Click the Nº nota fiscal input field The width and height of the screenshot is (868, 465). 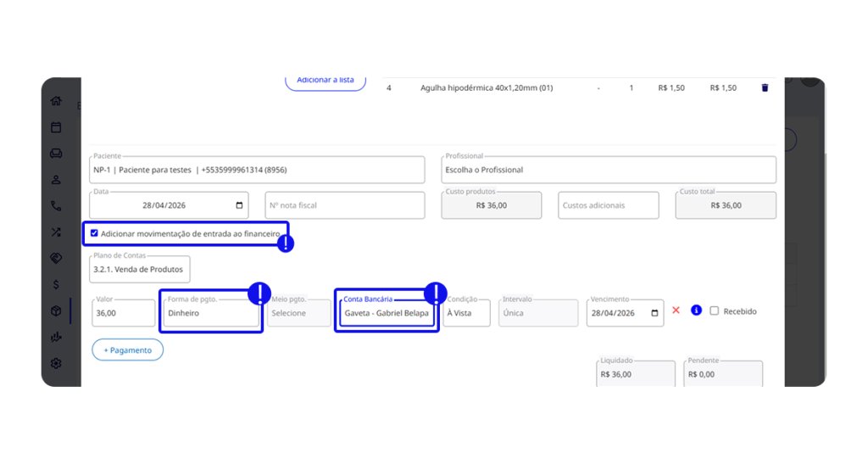[344, 205]
